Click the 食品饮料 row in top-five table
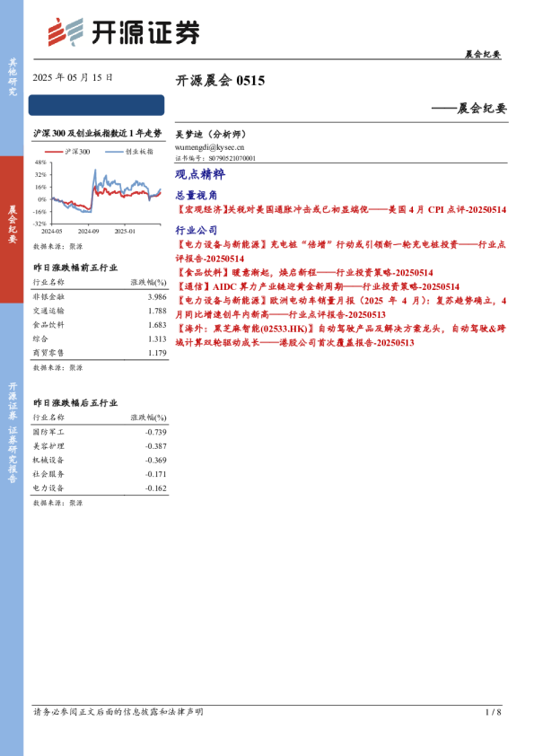 pyautogui.click(x=100, y=325)
